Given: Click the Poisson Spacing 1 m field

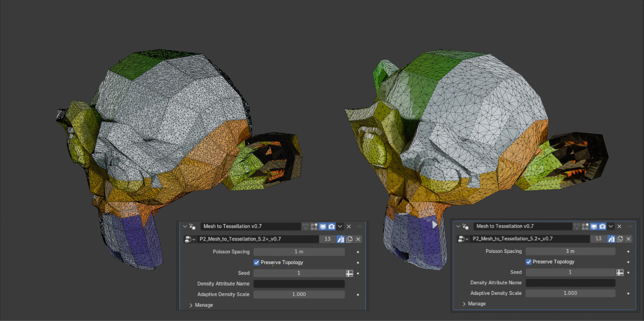Looking at the screenshot, I should pos(299,252).
